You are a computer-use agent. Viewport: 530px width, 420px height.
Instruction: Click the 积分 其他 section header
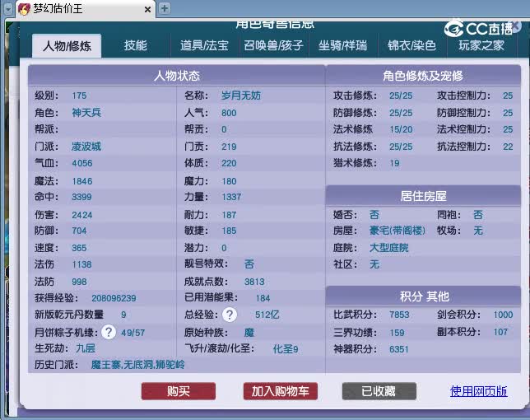pos(423,296)
